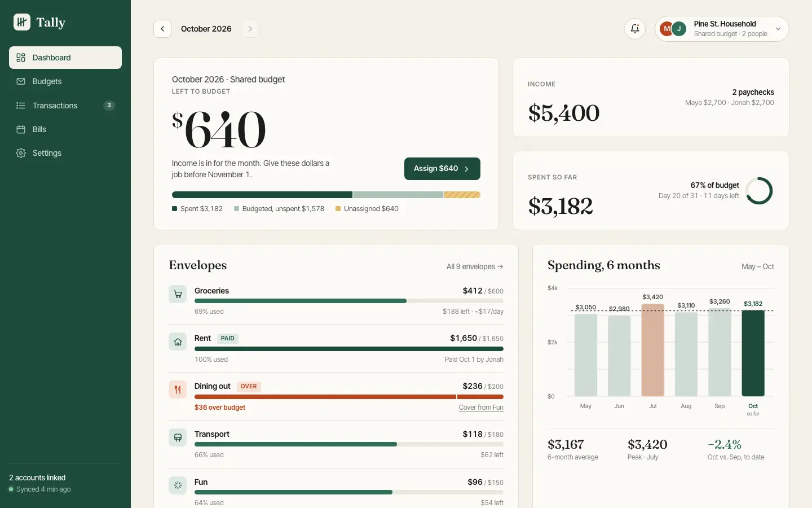Click the October 2026 month label
812x508 pixels.
[206, 29]
